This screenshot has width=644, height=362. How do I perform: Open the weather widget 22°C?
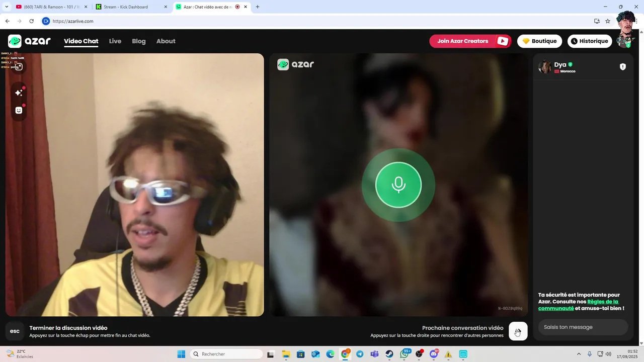pyautogui.click(x=20, y=354)
